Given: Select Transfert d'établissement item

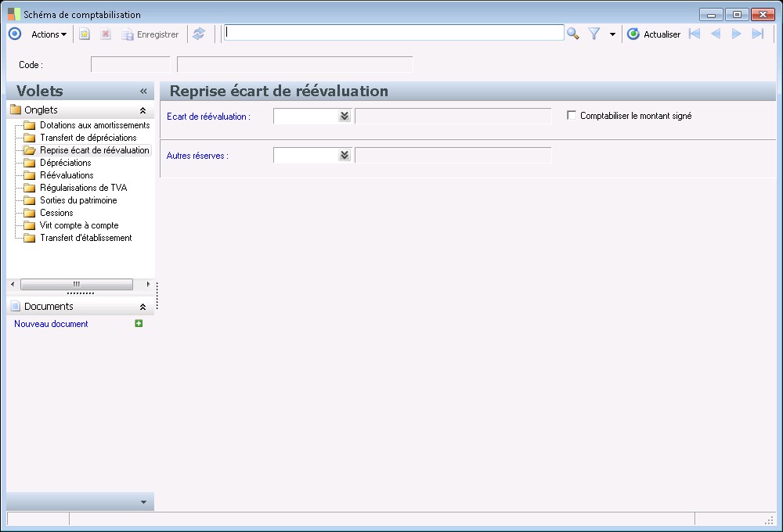Looking at the screenshot, I should [x=86, y=238].
